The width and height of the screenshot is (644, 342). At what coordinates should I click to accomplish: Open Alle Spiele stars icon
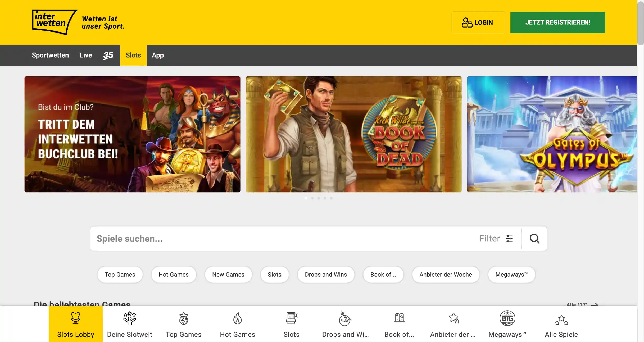[561, 320]
